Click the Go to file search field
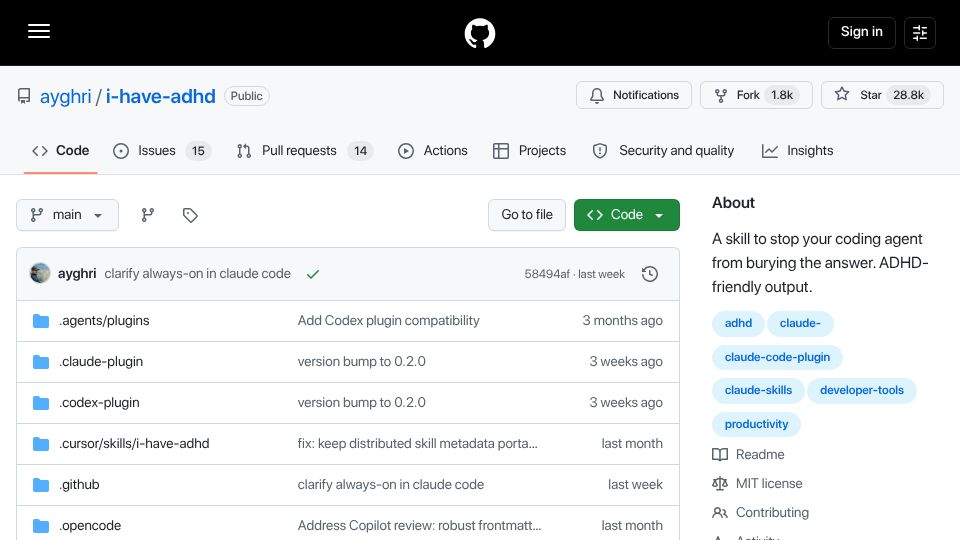This screenshot has width=960, height=540. [x=527, y=215]
